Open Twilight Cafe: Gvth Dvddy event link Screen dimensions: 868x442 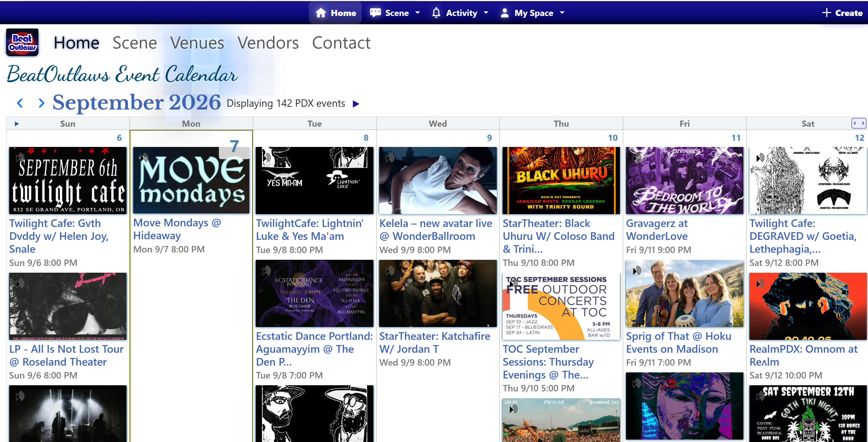pyautogui.click(x=59, y=236)
